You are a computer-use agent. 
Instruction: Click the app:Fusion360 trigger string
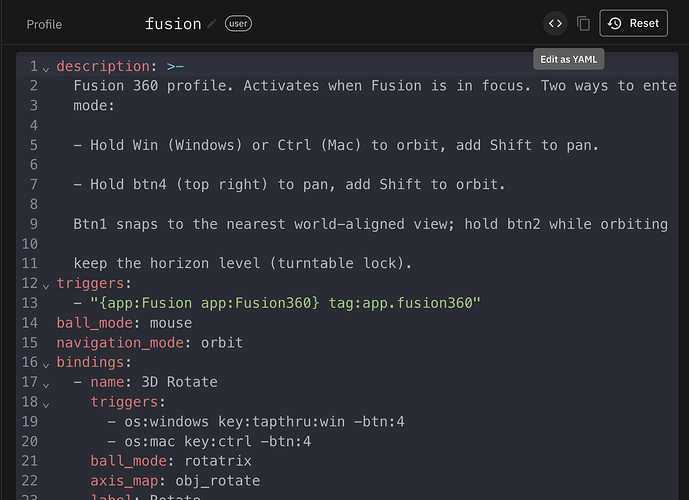tap(285, 303)
